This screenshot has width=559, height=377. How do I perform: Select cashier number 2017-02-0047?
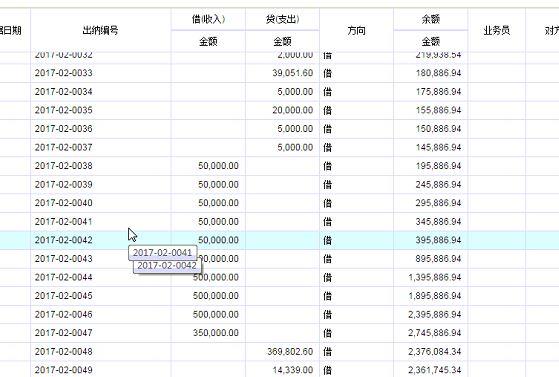pos(63,333)
